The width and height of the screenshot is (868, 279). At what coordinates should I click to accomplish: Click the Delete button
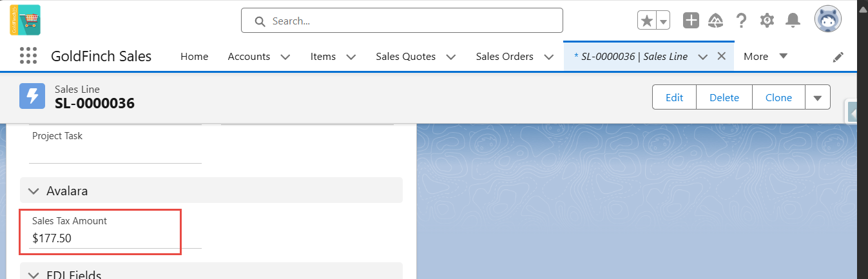724,97
